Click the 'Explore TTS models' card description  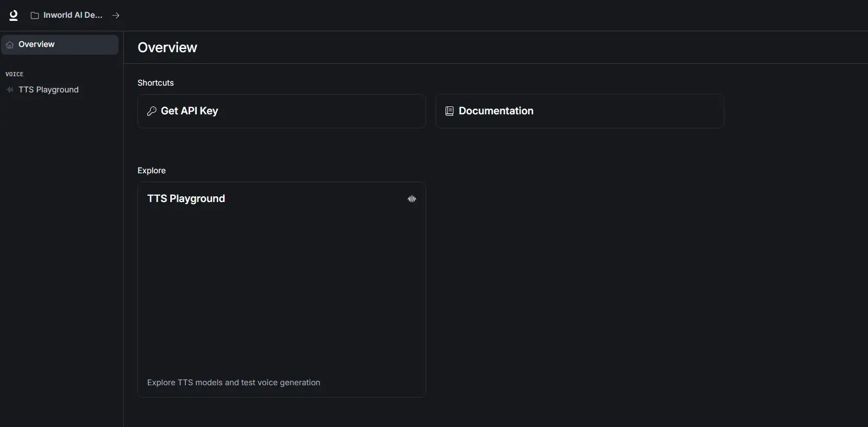click(x=233, y=383)
